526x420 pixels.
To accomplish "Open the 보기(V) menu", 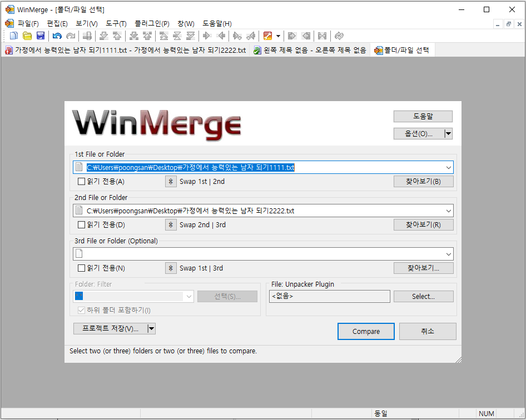I will [87, 24].
